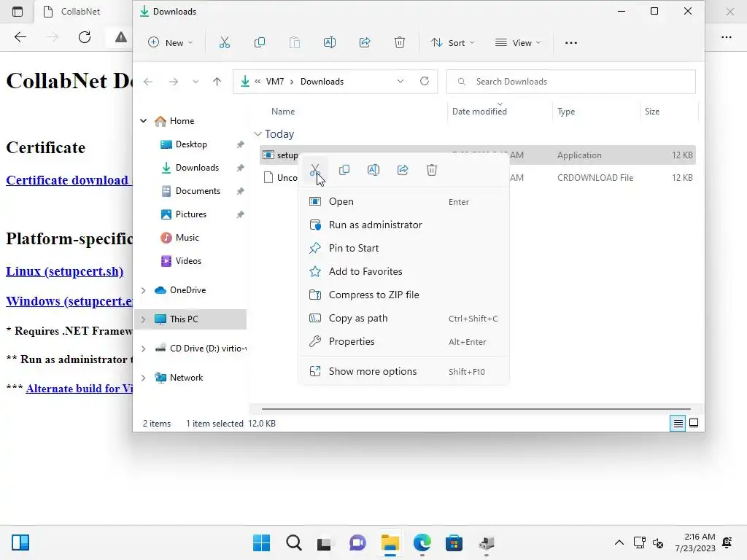Open the Sort dropdown

[452, 43]
